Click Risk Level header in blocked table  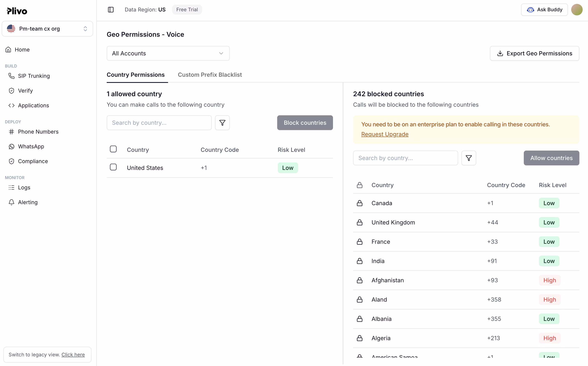(553, 185)
